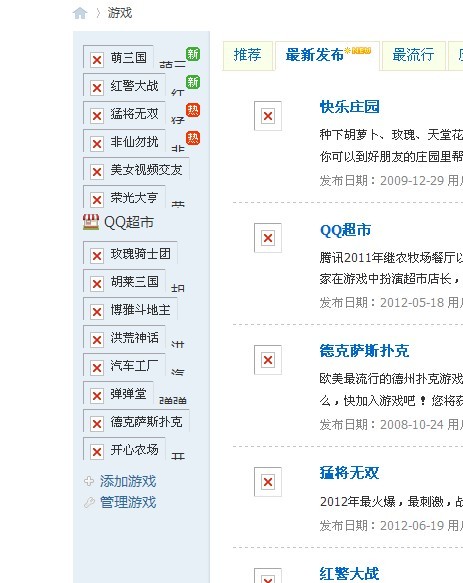Image resolution: width=463 pixels, height=583 pixels.
Task: Open 洪荒神话 in the sidebar list
Action: click(134, 338)
